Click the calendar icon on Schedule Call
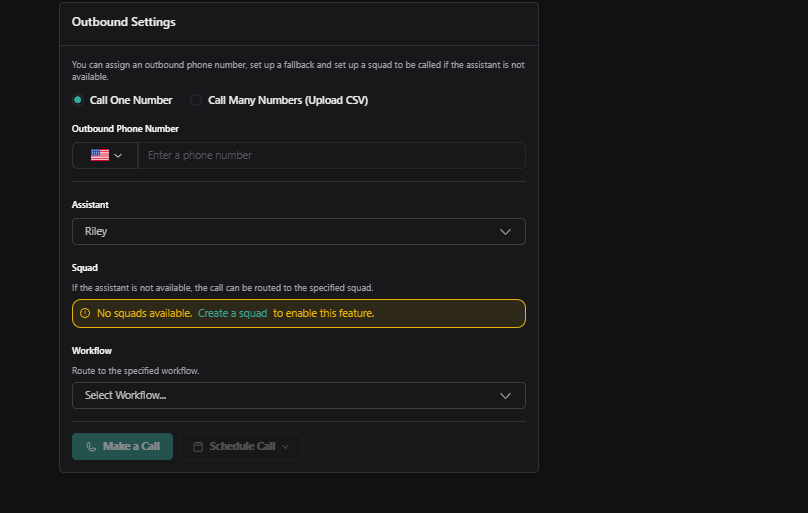The width and height of the screenshot is (808, 513). [x=198, y=446]
